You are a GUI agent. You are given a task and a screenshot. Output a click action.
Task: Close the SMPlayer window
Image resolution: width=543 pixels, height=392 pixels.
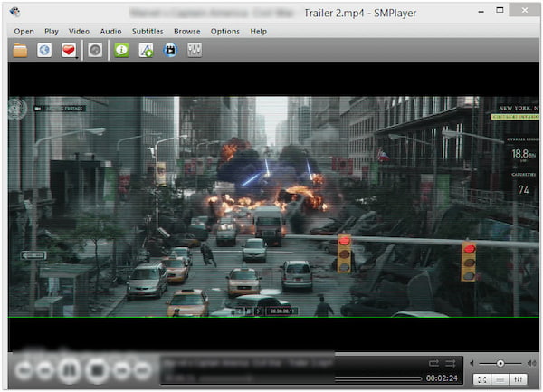click(525, 10)
